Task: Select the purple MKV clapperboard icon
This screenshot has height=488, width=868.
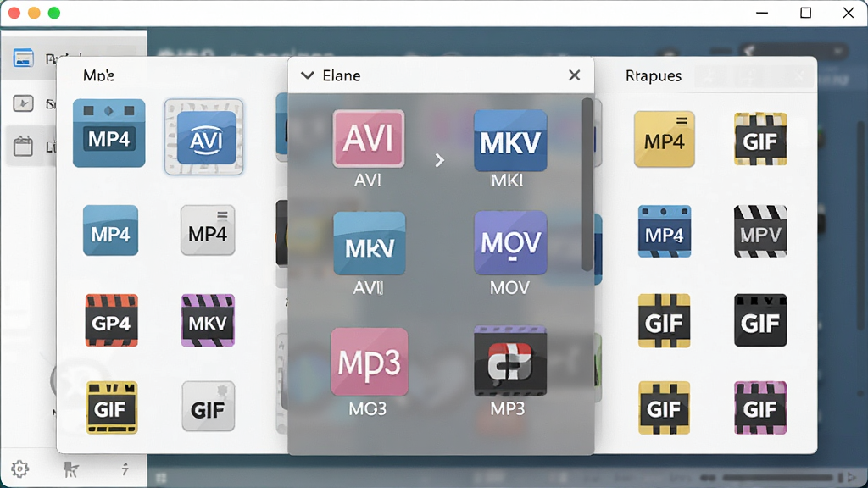Action: click(208, 320)
